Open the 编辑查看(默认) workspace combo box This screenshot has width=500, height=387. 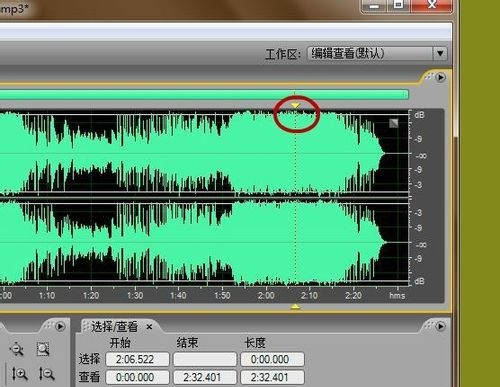(377, 53)
